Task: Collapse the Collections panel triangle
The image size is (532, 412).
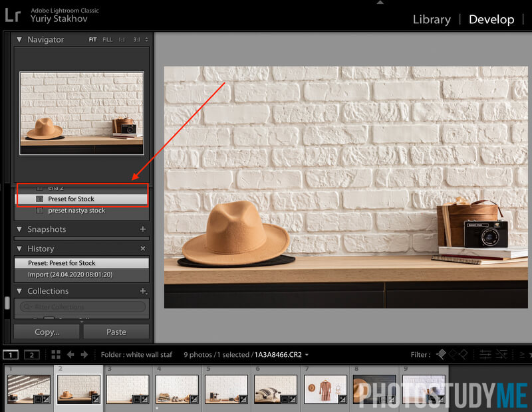Action: [19, 291]
